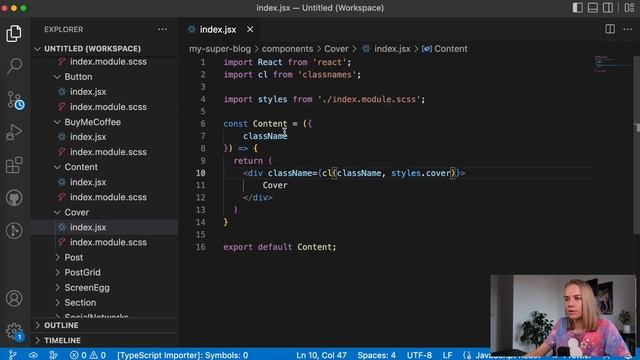Click 'export default Content;' code line
The height and width of the screenshot is (360, 640).
click(x=280, y=247)
